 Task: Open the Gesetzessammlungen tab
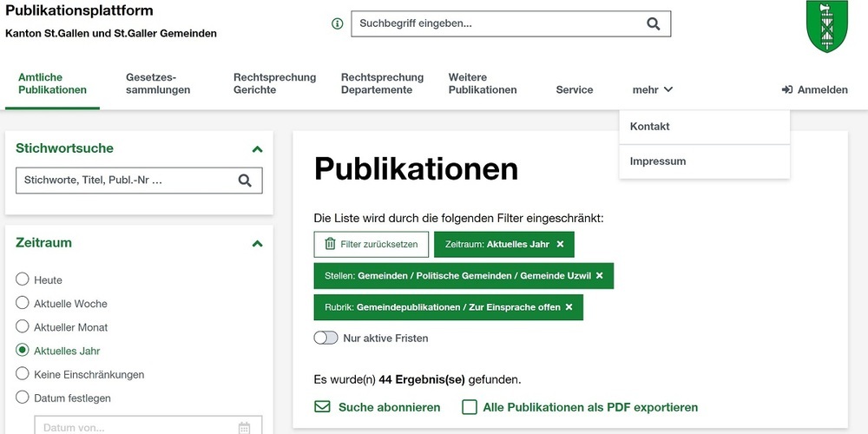(158, 83)
